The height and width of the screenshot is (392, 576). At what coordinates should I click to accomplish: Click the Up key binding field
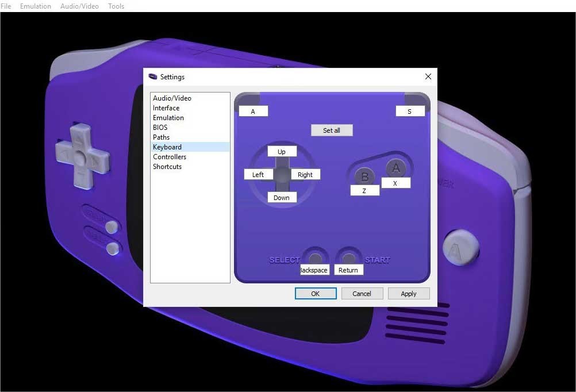[282, 152]
